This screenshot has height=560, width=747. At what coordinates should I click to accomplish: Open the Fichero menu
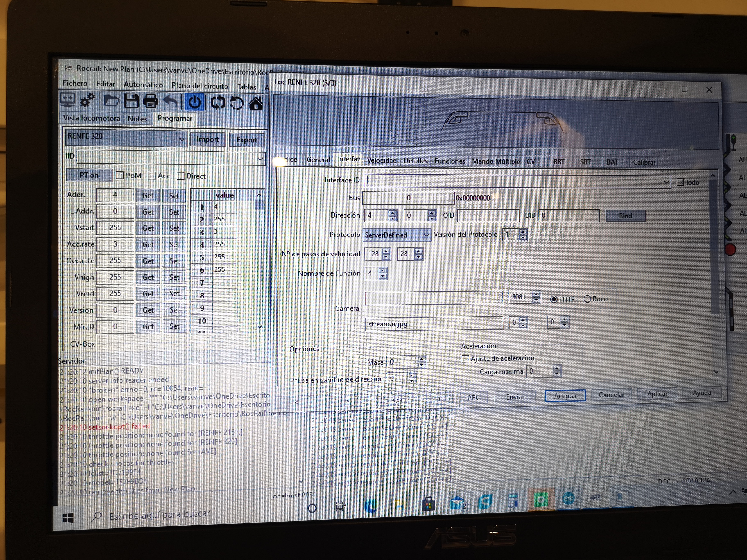point(75,83)
